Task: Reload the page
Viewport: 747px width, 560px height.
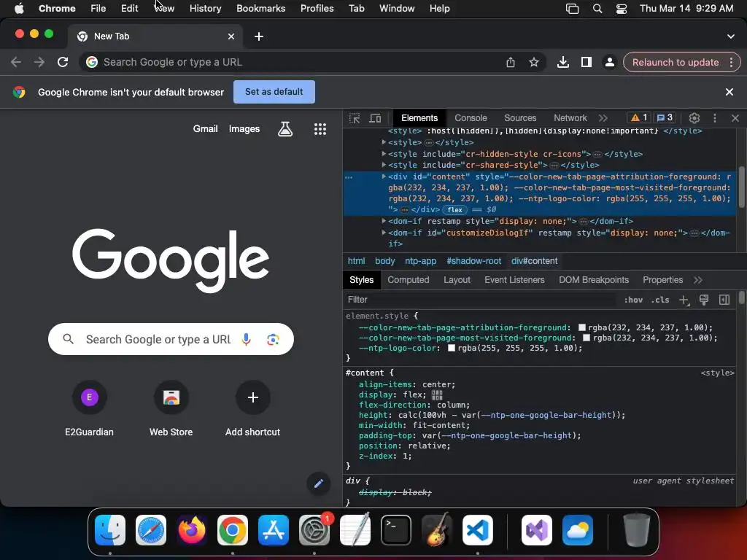Action: click(63, 62)
